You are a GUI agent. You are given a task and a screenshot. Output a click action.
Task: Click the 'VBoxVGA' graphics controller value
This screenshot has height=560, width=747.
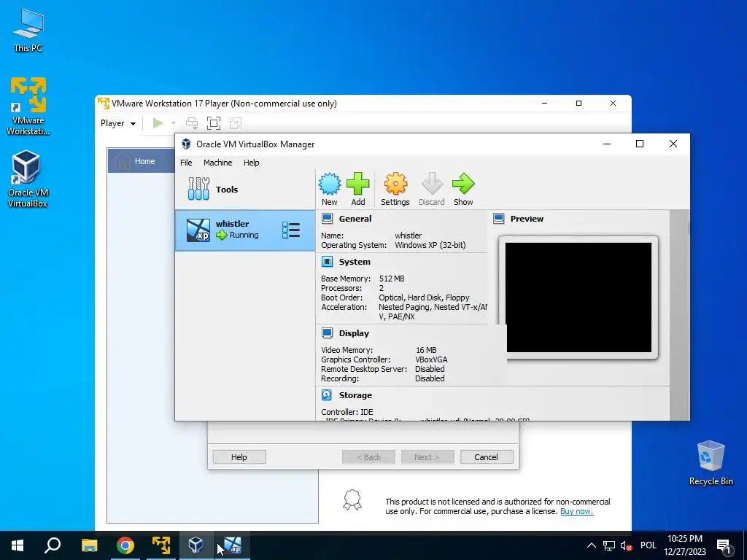tap(432, 359)
